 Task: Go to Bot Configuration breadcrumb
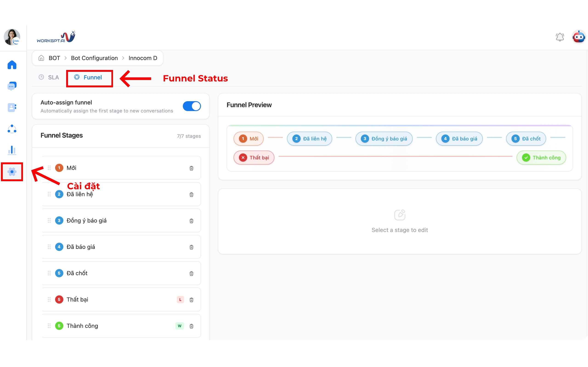(x=94, y=58)
